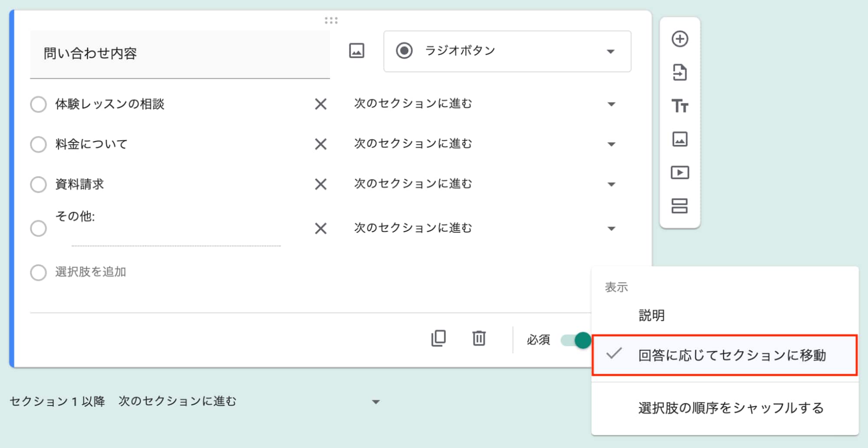Image resolution: width=868 pixels, height=448 pixels.
Task: Click 選択肢を追加 to add an option
Action: click(91, 272)
